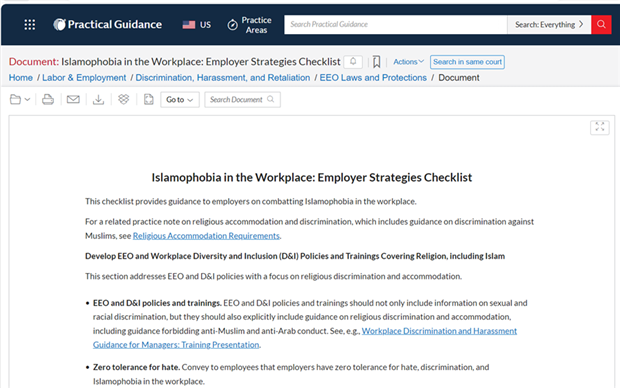Viewport: 620px width, 388px height.
Task: Focus the Search Practical Guidance field
Action: tap(395, 25)
